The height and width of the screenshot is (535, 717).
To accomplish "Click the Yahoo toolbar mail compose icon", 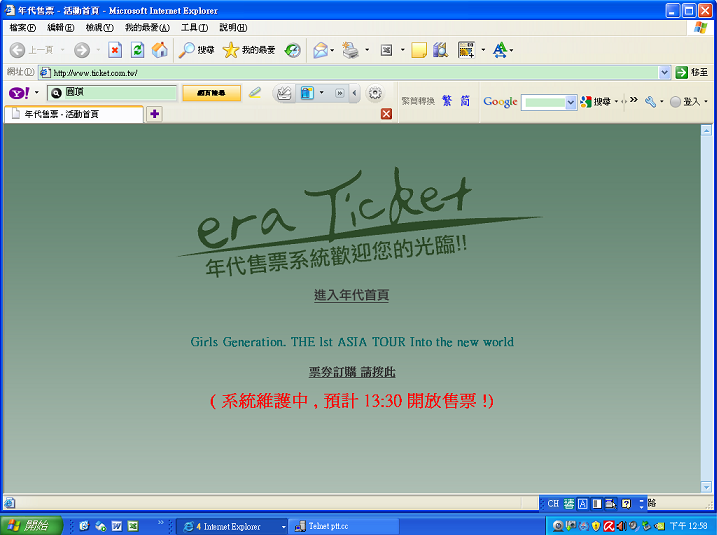I will click(284, 93).
